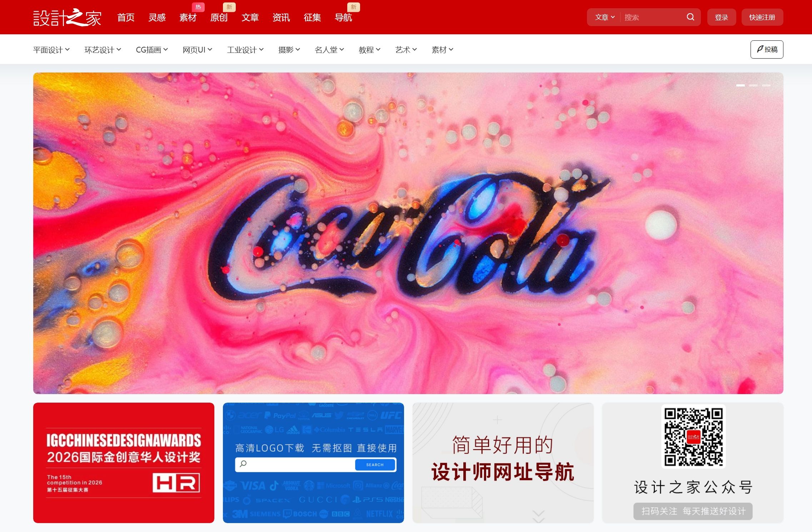
Task: Click the 新 badge above 导航
Action: [353, 7]
